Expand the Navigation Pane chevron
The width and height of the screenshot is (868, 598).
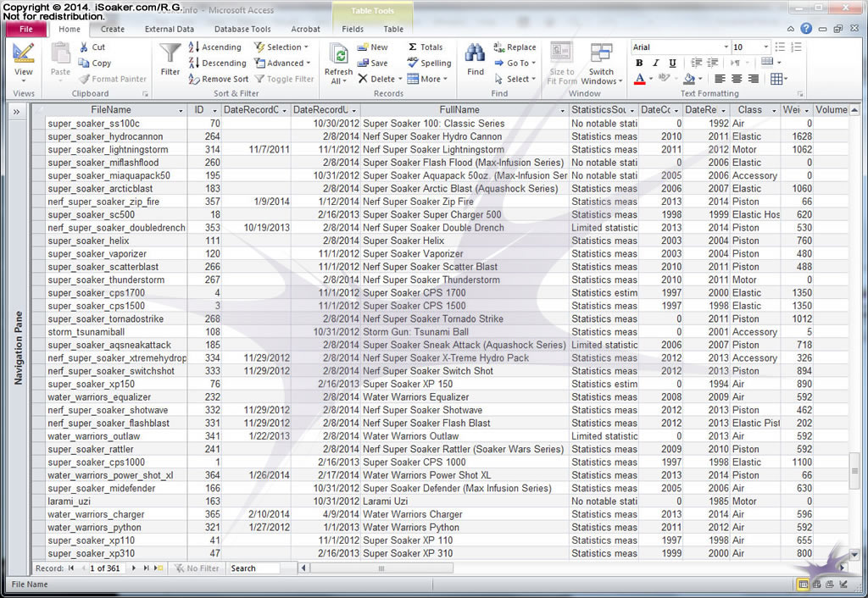[x=17, y=113]
